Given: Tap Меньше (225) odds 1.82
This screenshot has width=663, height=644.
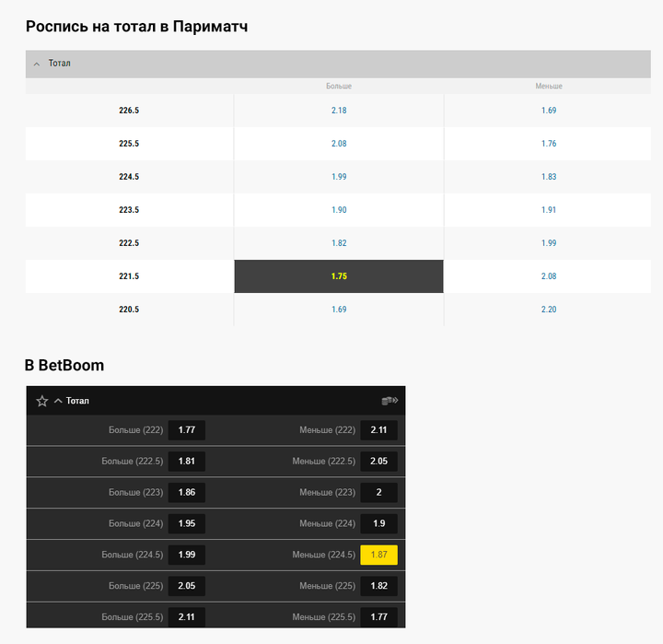Looking at the screenshot, I should [x=378, y=586].
